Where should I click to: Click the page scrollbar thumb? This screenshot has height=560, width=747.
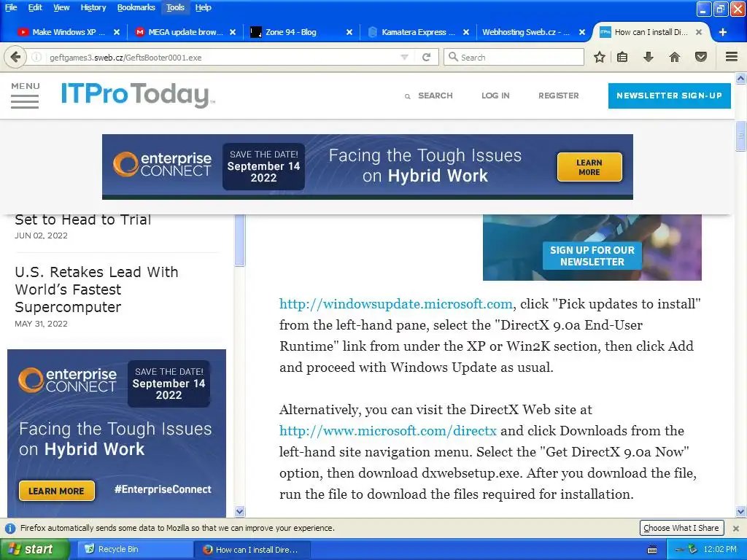tap(740, 136)
